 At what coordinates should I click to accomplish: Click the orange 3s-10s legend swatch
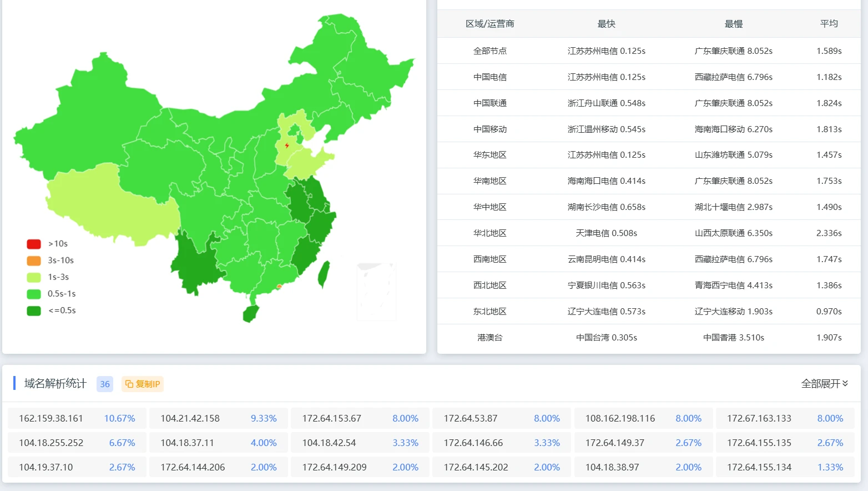click(34, 260)
